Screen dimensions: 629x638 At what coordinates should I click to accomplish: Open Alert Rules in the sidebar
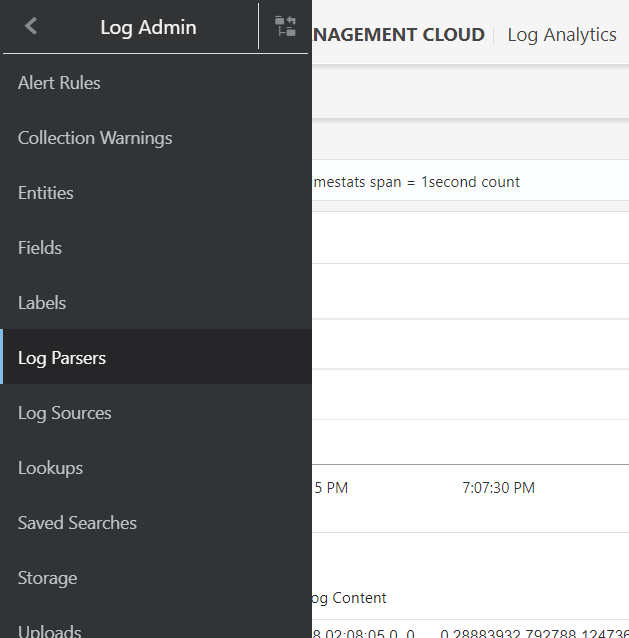point(59,83)
